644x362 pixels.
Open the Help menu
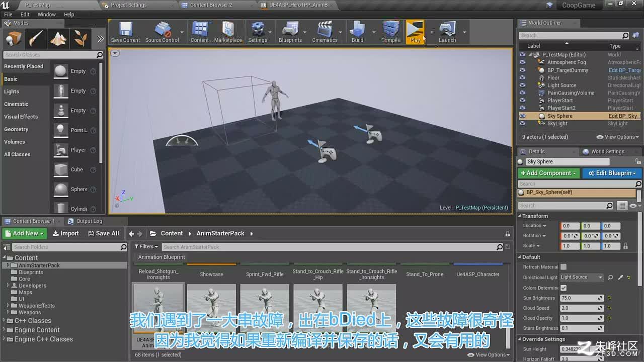click(x=69, y=15)
